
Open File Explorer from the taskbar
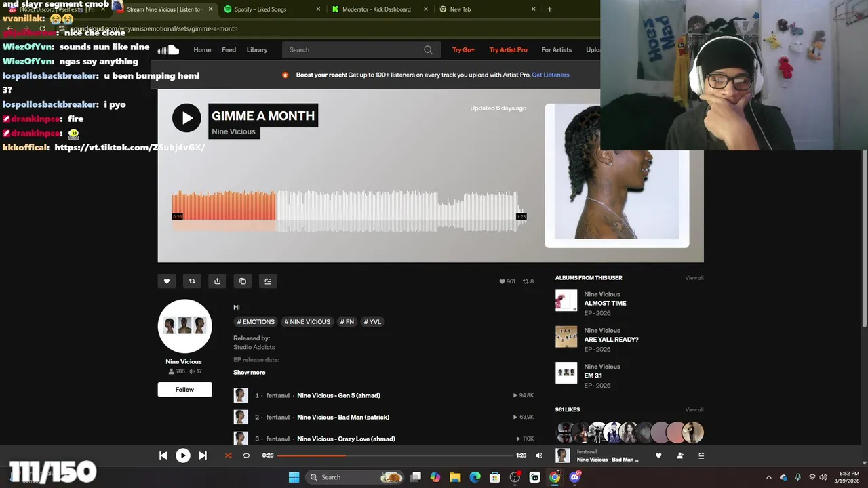(x=455, y=477)
